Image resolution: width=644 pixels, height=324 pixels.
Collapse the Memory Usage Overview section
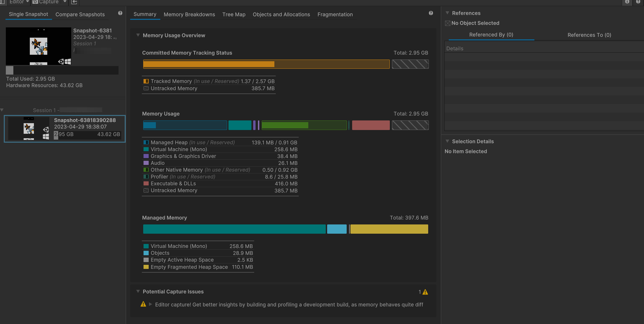(138, 35)
